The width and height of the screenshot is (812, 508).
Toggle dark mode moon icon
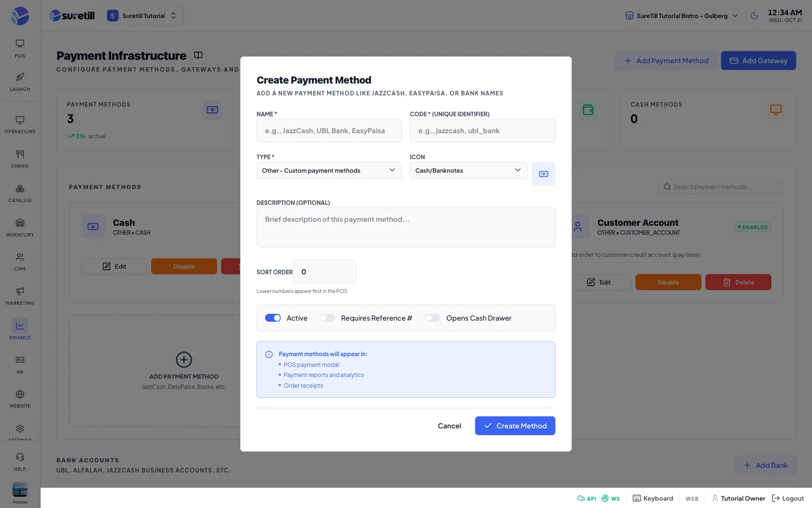click(x=754, y=16)
